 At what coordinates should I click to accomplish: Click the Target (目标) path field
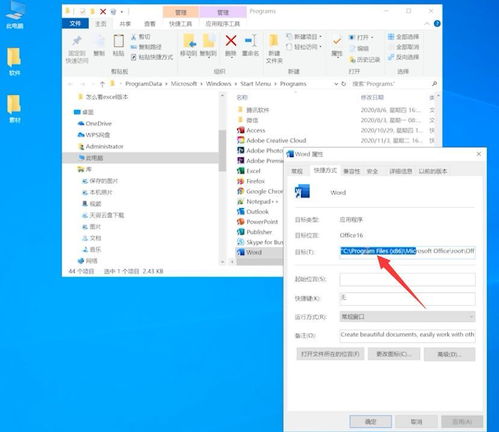point(407,251)
